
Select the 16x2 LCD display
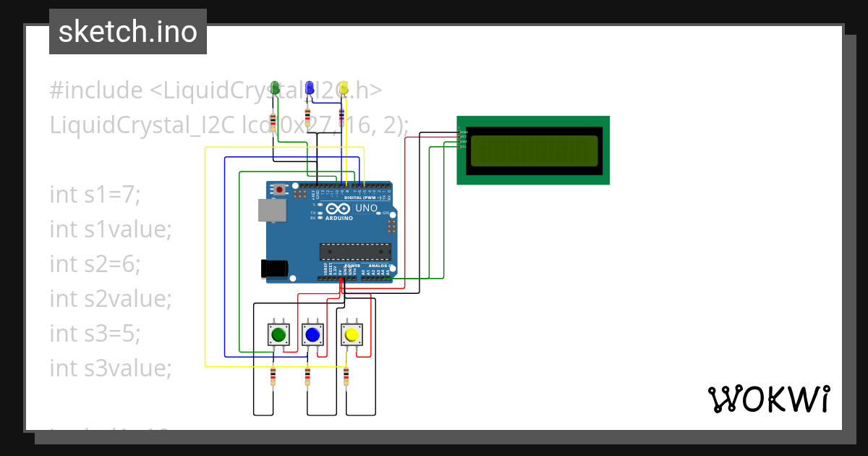pos(533,150)
